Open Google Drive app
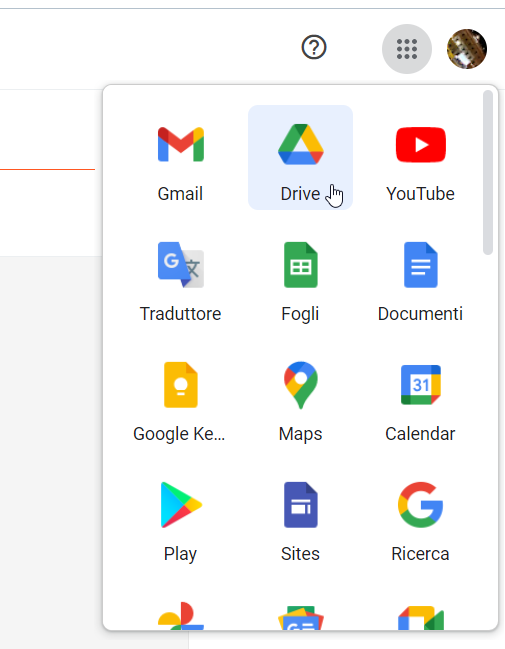Image resolution: width=505 pixels, height=649 pixels. 301,157
